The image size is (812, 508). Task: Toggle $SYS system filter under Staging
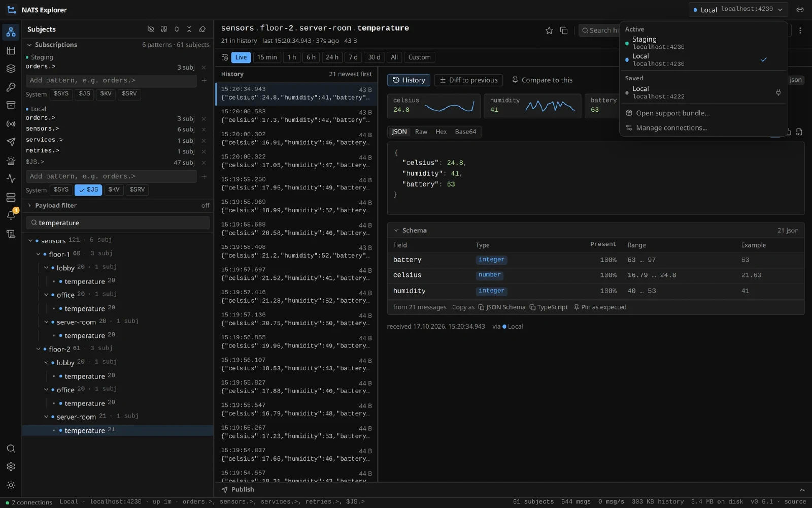61,94
